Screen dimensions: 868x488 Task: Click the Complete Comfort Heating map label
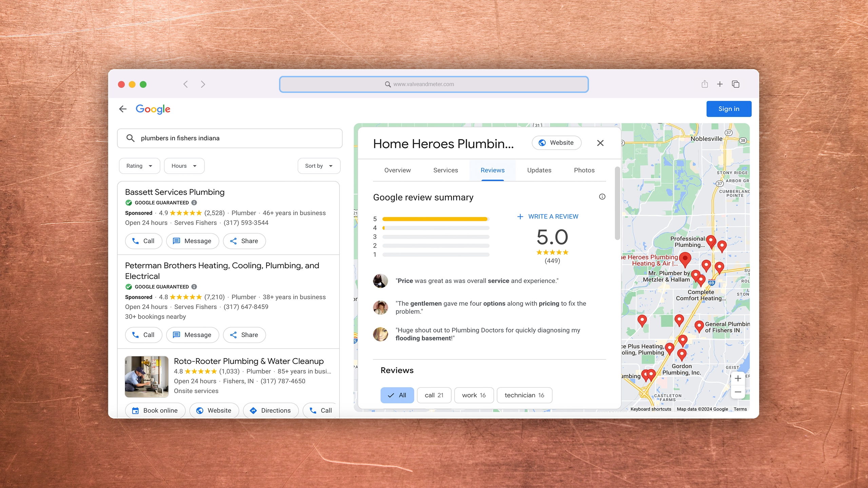[x=701, y=295]
